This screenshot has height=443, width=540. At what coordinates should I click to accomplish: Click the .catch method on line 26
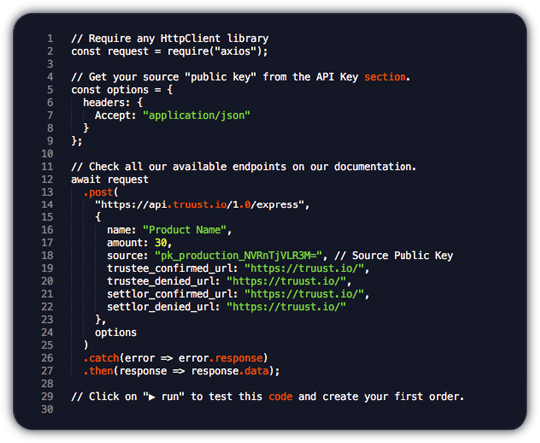tap(101, 358)
